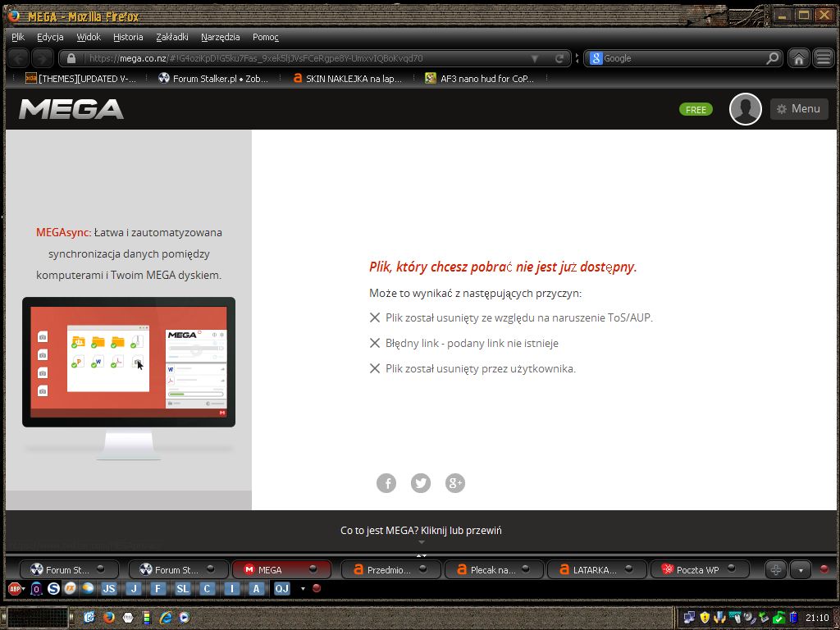This screenshot has width=840, height=630.
Task: Click the network computers tray icon
Action: [690, 617]
